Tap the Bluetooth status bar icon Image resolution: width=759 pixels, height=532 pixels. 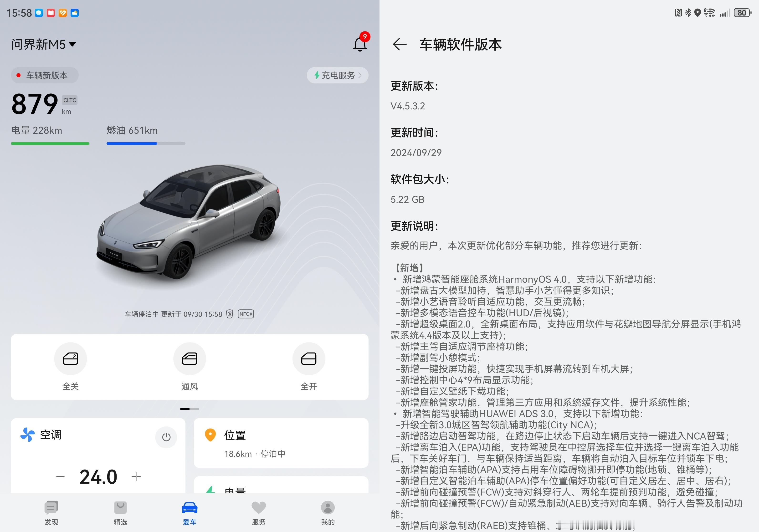[688, 13]
